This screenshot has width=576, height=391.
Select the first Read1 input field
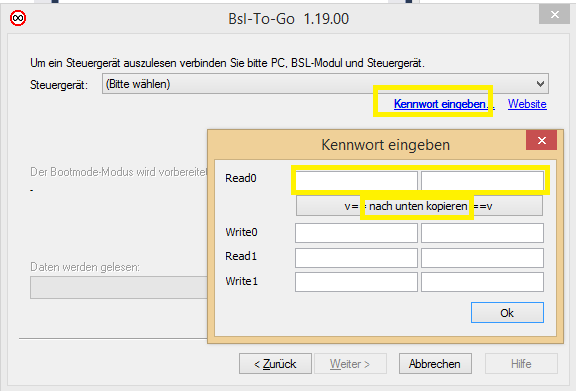(x=356, y=258)
